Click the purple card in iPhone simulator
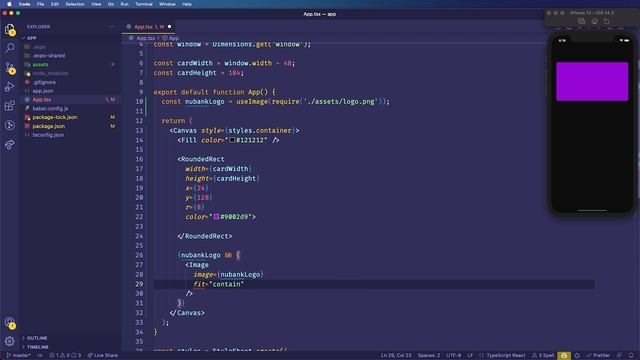 click(592, 81)
